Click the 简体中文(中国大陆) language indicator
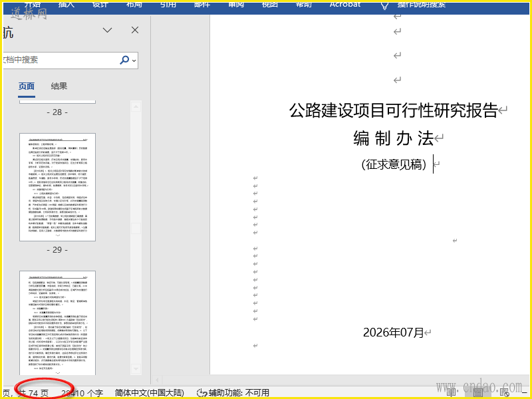Viewport: 532px width, 399px height. (149, 393)
